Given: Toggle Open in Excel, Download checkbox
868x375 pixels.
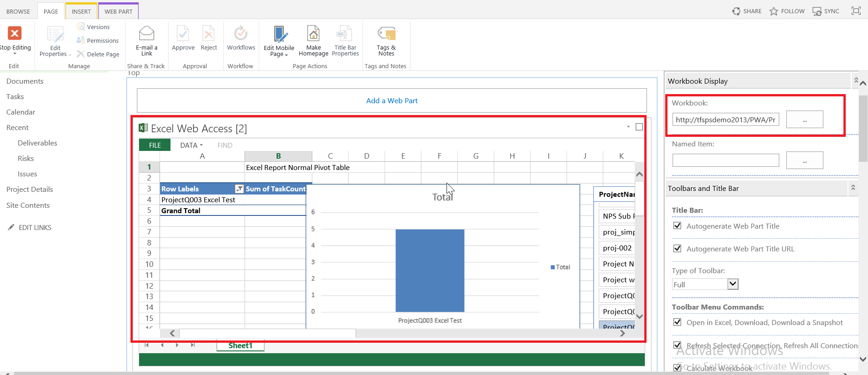Looking at the screenshot, I should [677, 322].
